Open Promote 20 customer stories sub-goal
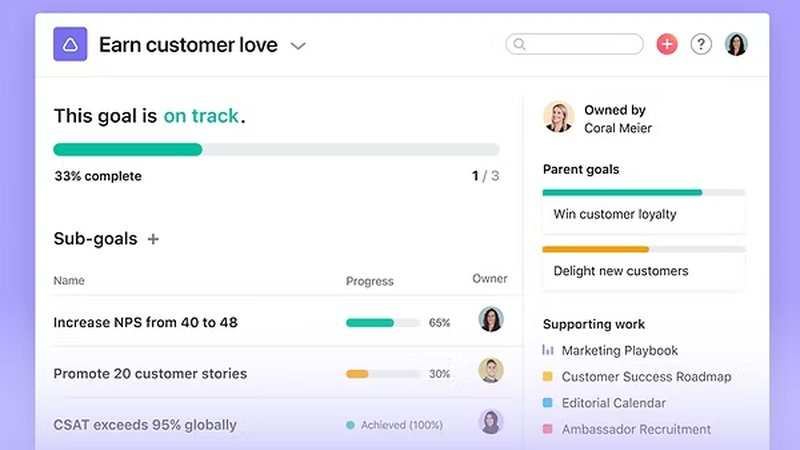The width and height of the screenshot is (800, 450). (x=150, y=374)
